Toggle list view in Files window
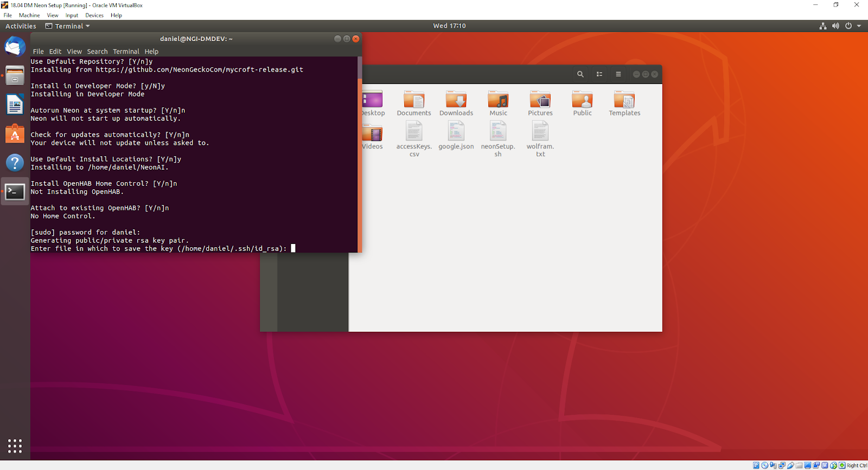 click(x=599, y=74)
